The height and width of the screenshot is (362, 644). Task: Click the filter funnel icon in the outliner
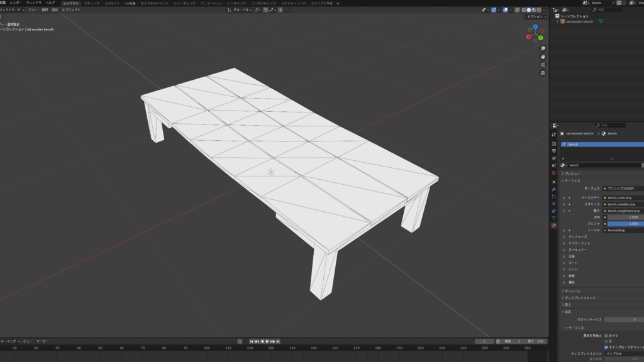pyautogui.click(x=565, y=9)
